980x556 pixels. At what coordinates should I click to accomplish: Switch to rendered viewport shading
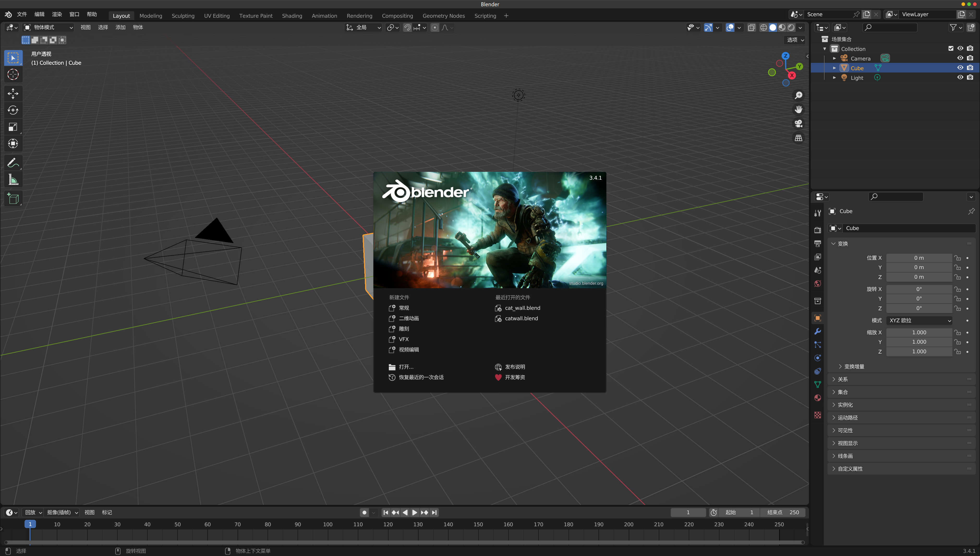click(x=791, y=27)
